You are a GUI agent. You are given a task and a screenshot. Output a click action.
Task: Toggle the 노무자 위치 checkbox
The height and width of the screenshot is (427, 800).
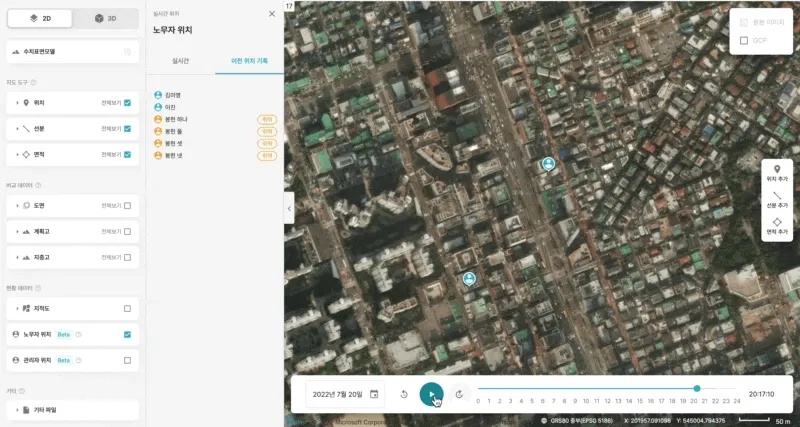(x=127, y=334)
